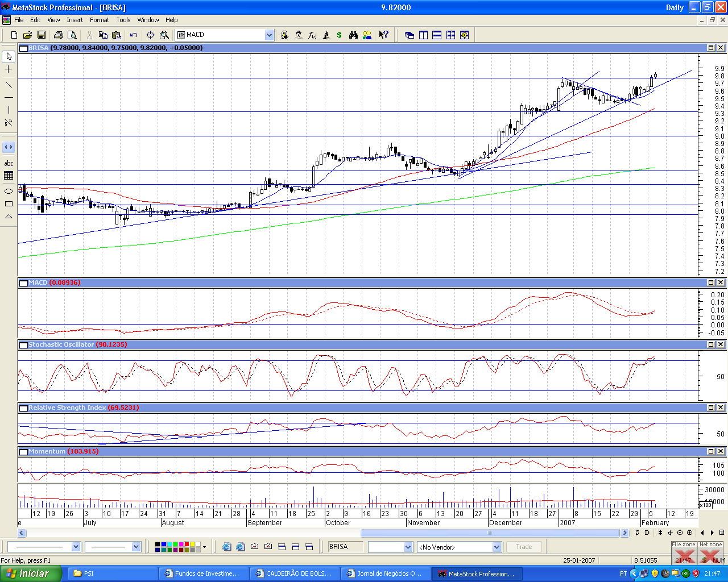Viewport: 728px width, 582px height.
Task: Open the No Vendor dropdown list
Action: [x=497, y=547]
